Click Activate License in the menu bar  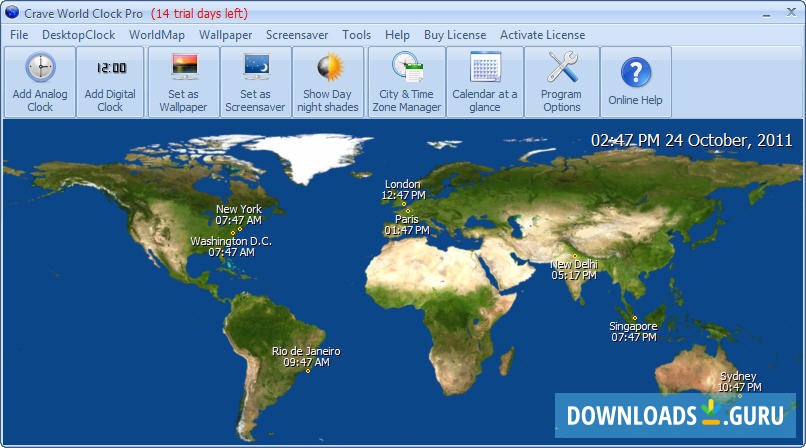coord(543,35)
